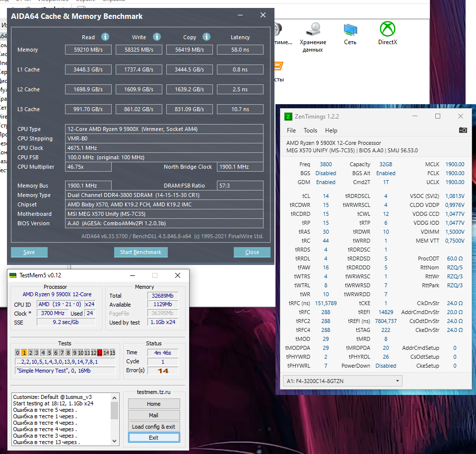Click the tRFC value 288 in ZenTimings
The height and width of the screenshot is (454, 476).
(x=326, y=312)
